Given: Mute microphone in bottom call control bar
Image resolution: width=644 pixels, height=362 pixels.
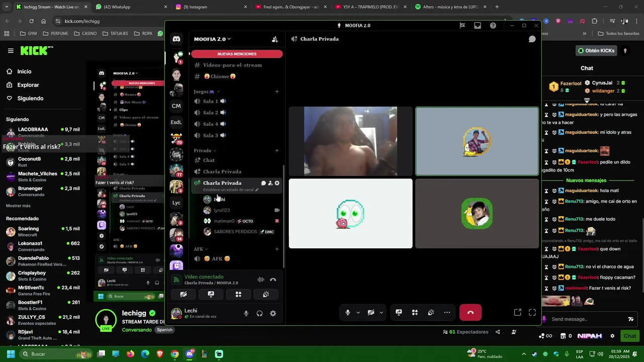Looking at the screenshot, I should [x=348, y=312].
